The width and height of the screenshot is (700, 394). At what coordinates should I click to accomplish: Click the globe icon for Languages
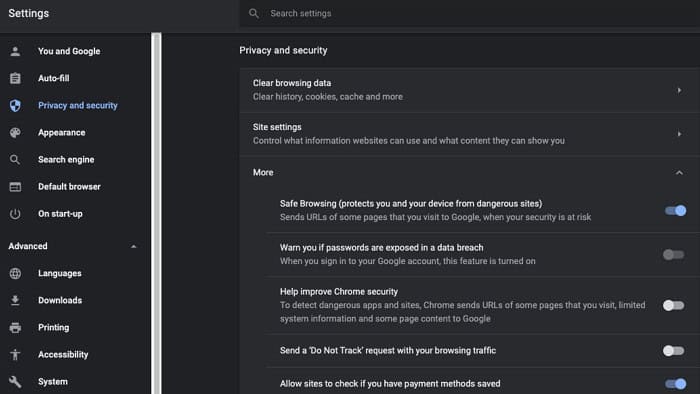pos(15,273)
